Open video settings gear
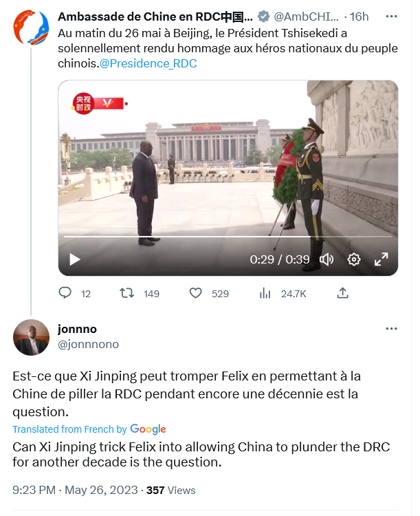This screenshot has height=516, width=420. pyautogui.click(x=354, y=259)
